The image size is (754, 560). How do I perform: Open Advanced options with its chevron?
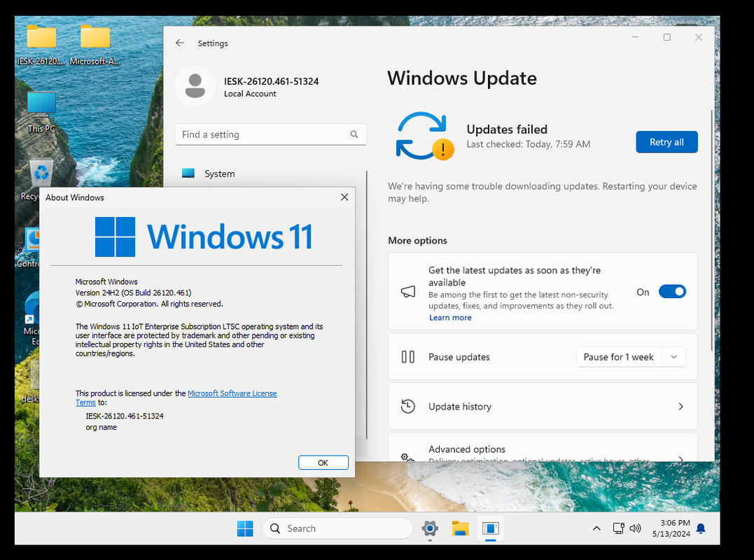[680, 458]
